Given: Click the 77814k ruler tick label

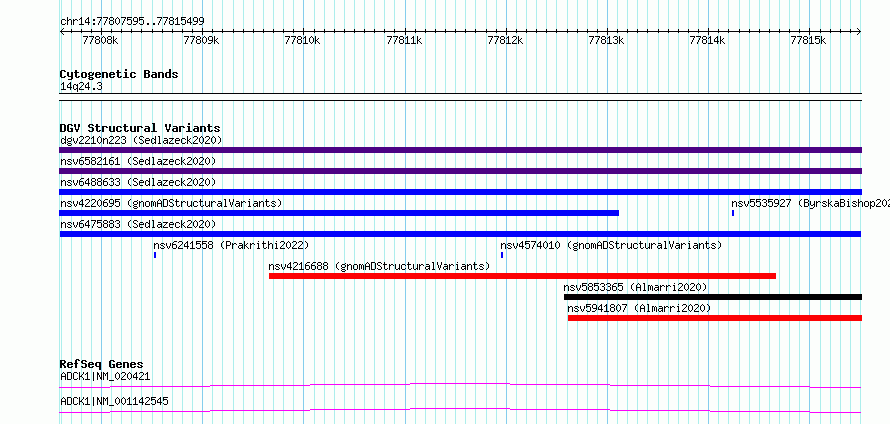Looking at the screenshot, I should point(708,40).
